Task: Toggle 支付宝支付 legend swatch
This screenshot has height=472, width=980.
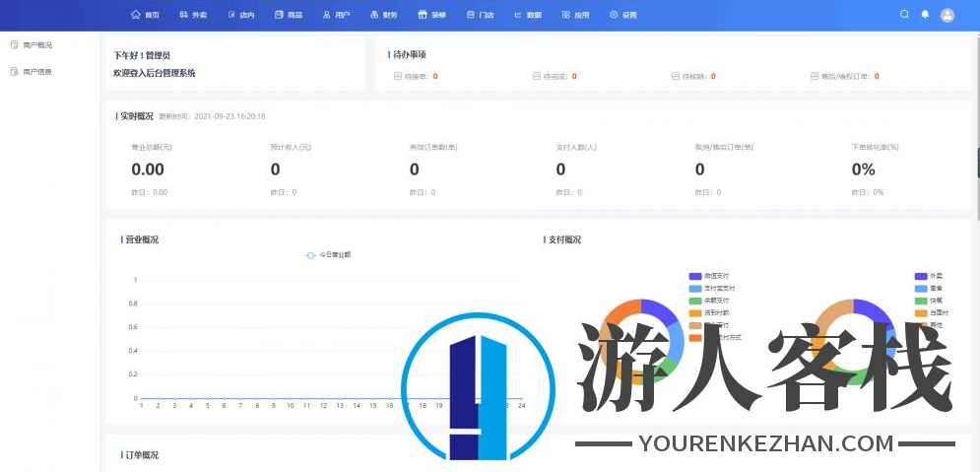Action: 695,288
